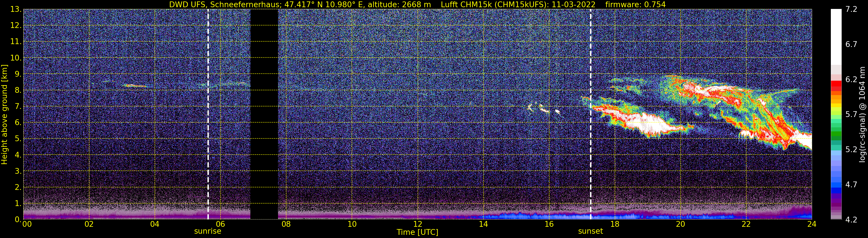Click the time axis tick label '06'
The image size is (868, 238).
[x=220, y=224]
